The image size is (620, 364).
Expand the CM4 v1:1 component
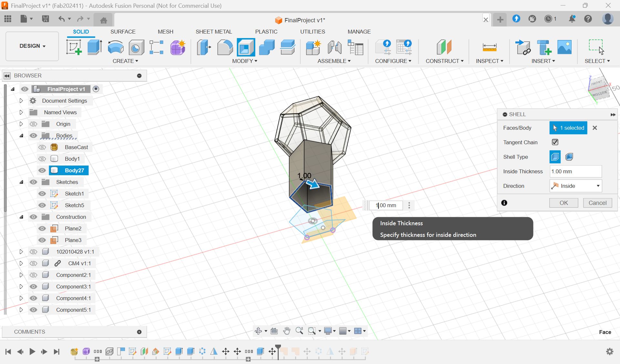click(21, 263)
